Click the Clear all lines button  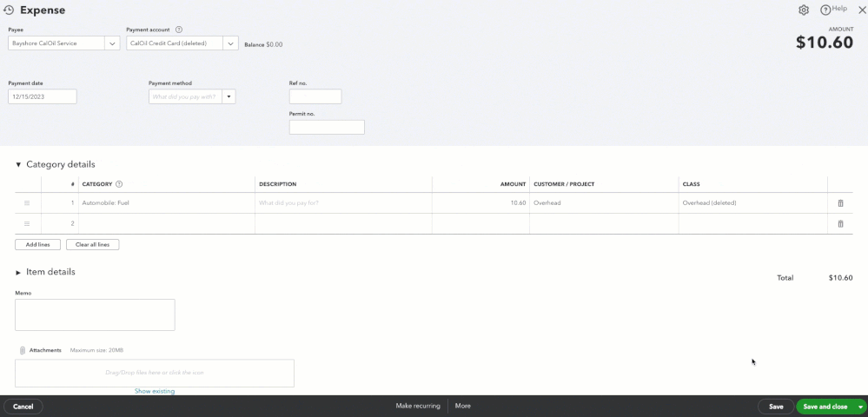point(92,244)
